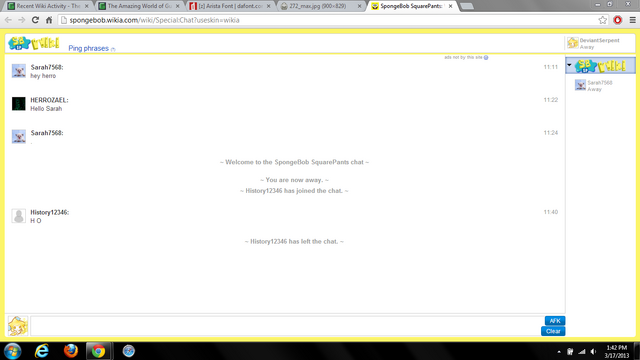The image size is (640, 360).
Task: Open the Safari compass taskbar icon
Action: (129, 351)
